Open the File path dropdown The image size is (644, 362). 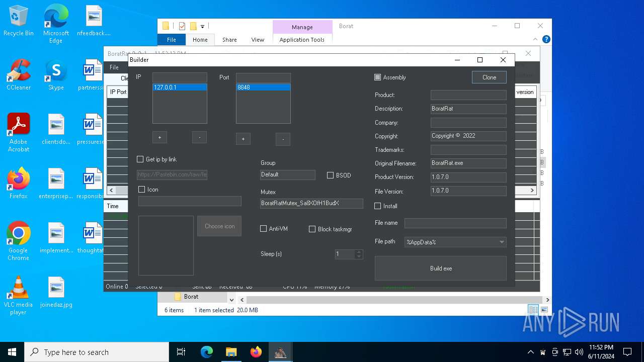point(502,242)
